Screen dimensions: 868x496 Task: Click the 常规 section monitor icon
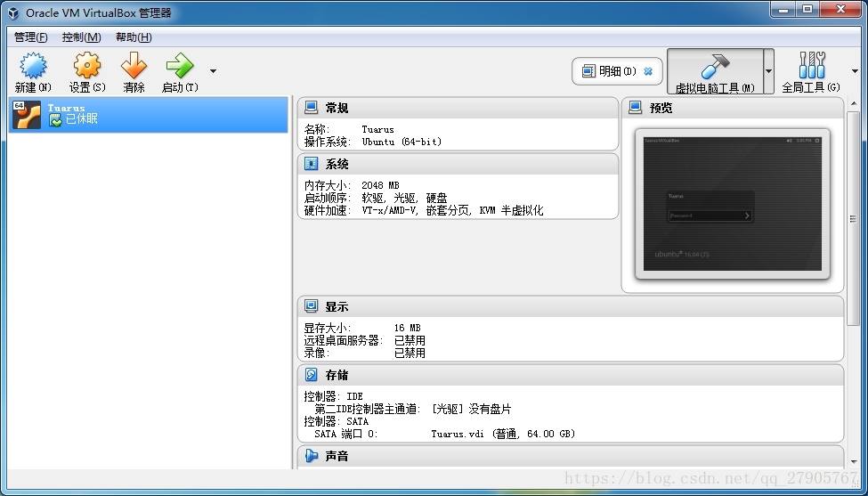point(311,108)
